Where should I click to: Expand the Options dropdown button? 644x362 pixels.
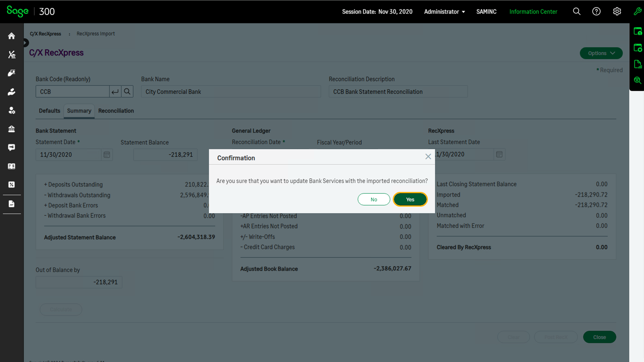pyautogui.click(x=601, y=53)
